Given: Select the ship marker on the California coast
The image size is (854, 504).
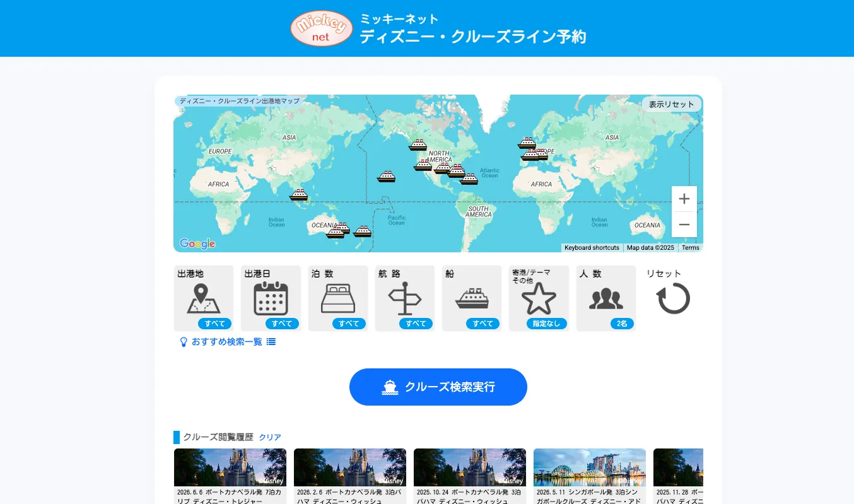Looking at the screenshot, I should (423, 165).
